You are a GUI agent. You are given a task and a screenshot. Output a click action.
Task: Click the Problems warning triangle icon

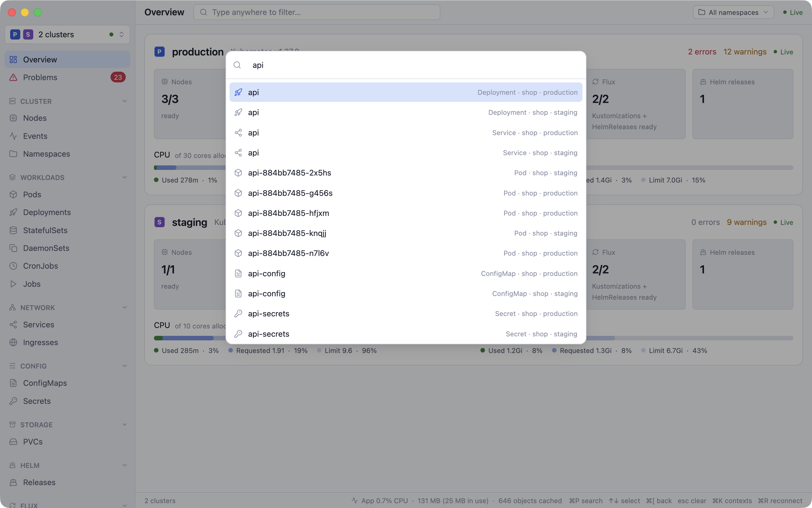pos(13,77)
